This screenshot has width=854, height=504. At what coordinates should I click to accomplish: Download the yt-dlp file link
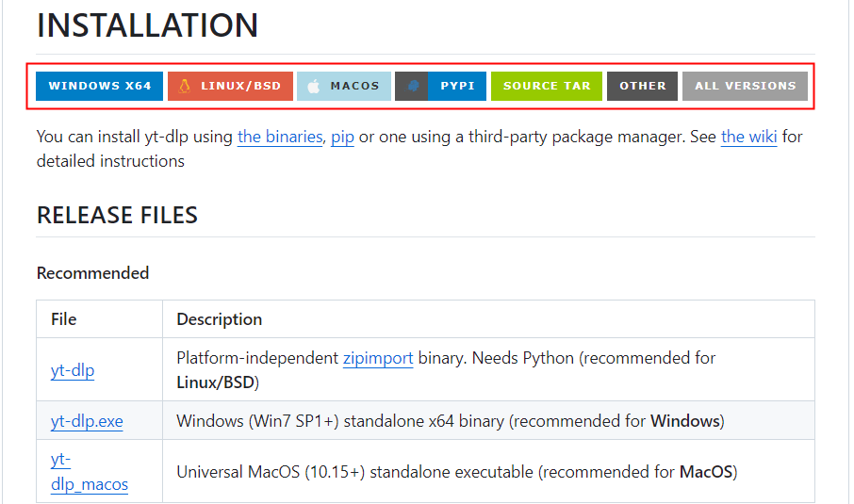coord(73,370)
